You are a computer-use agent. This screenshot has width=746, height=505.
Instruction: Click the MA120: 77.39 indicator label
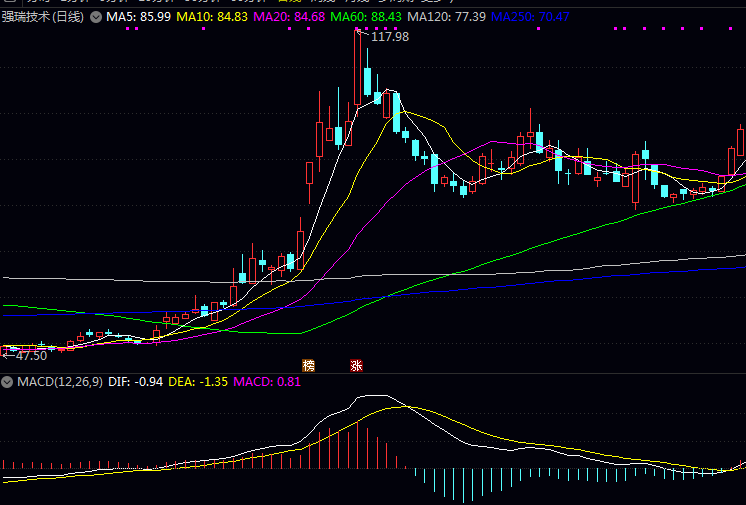447,17
